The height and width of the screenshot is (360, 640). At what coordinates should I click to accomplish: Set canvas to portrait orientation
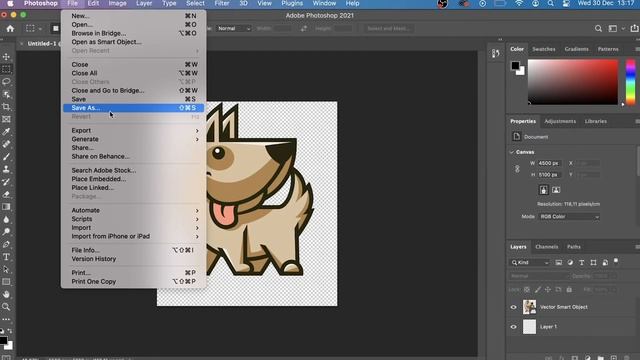(x=543, y=190)
